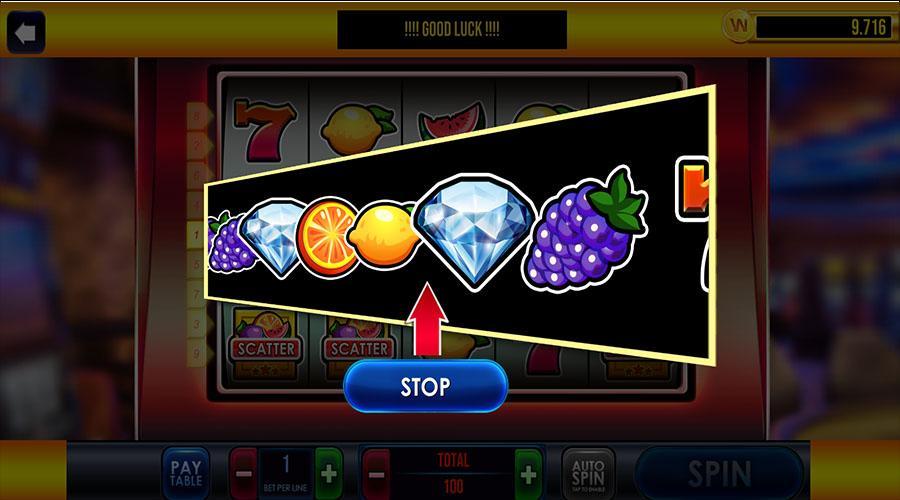The width and height of the screenshot is (900, 500).
Task: Select the first SCATTER symbol
Action: [x=266, y=343]
